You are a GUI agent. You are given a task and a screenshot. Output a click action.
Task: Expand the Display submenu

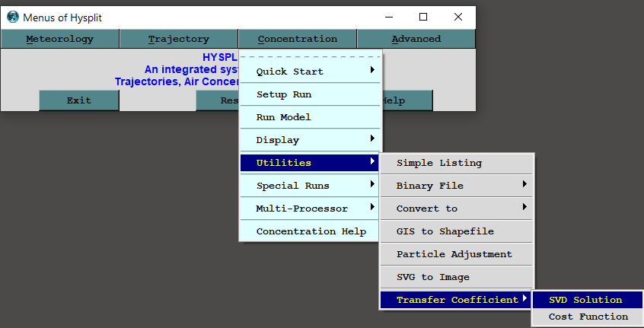pos(310,140)
